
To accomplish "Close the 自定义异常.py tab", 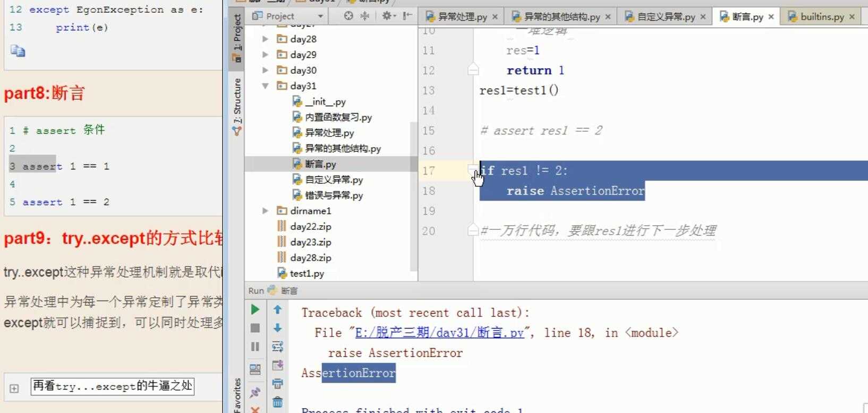I will [x=703, y=17].
